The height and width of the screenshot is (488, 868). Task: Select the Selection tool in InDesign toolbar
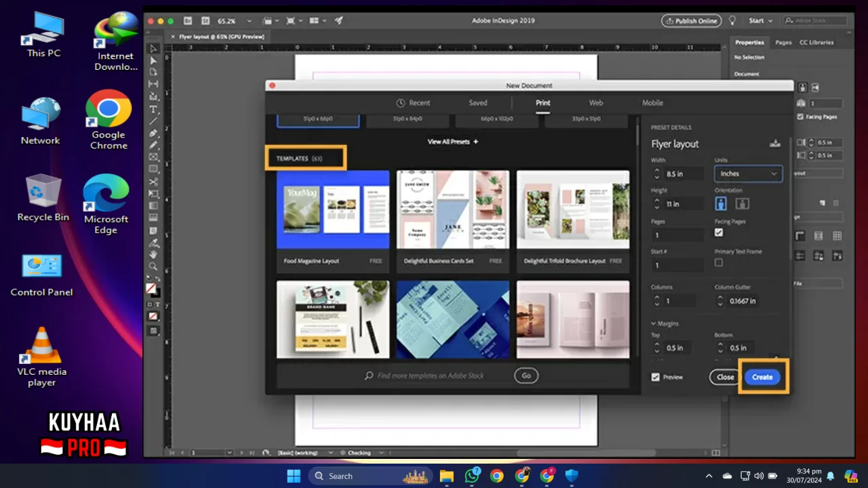click(x=154, y=49)
